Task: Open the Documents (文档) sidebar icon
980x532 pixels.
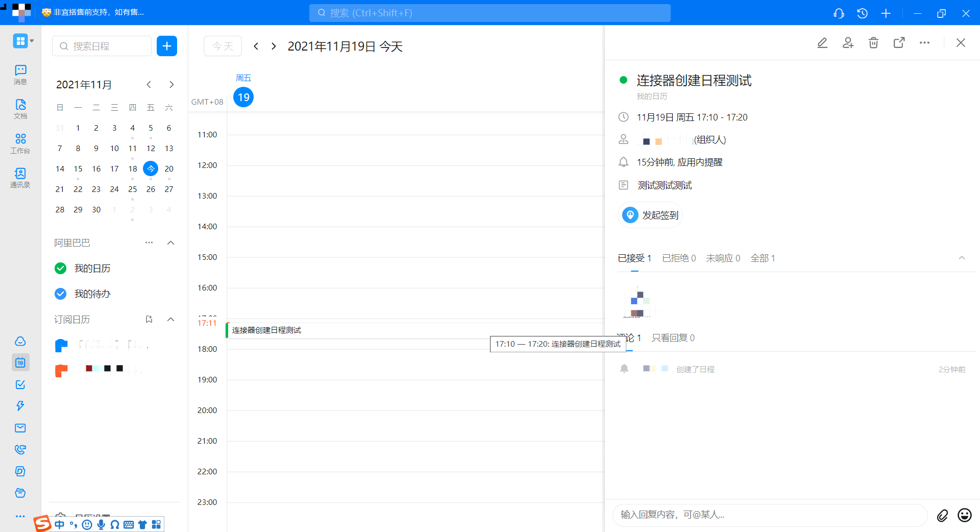Action: point(20,109)
